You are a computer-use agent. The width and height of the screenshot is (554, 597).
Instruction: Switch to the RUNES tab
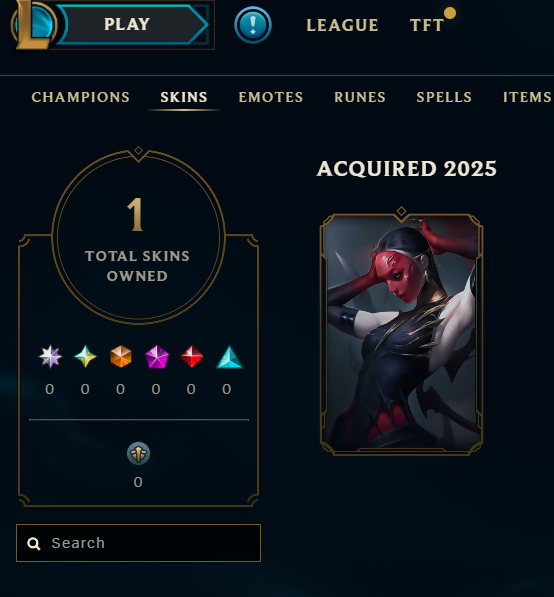[x=360, y=97]
